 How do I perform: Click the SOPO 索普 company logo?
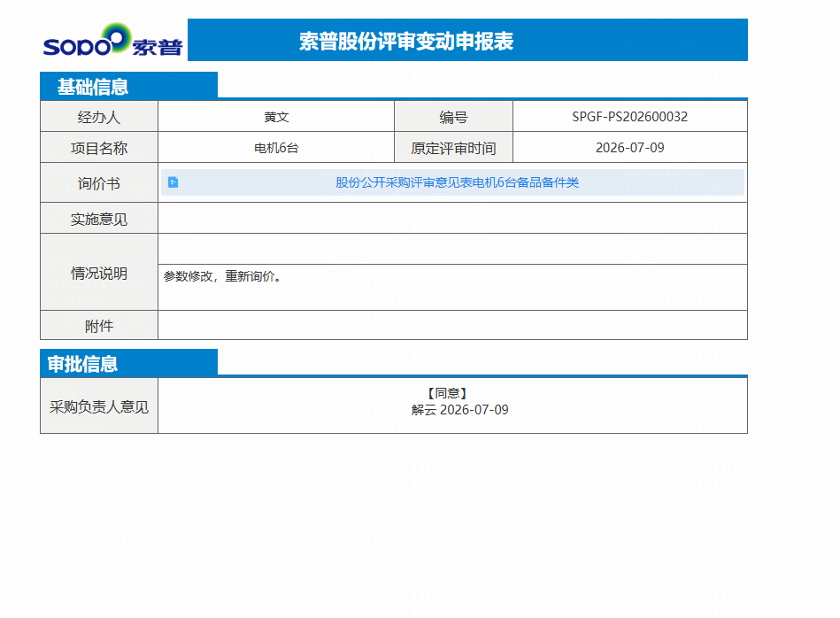[x=112, y=40]
